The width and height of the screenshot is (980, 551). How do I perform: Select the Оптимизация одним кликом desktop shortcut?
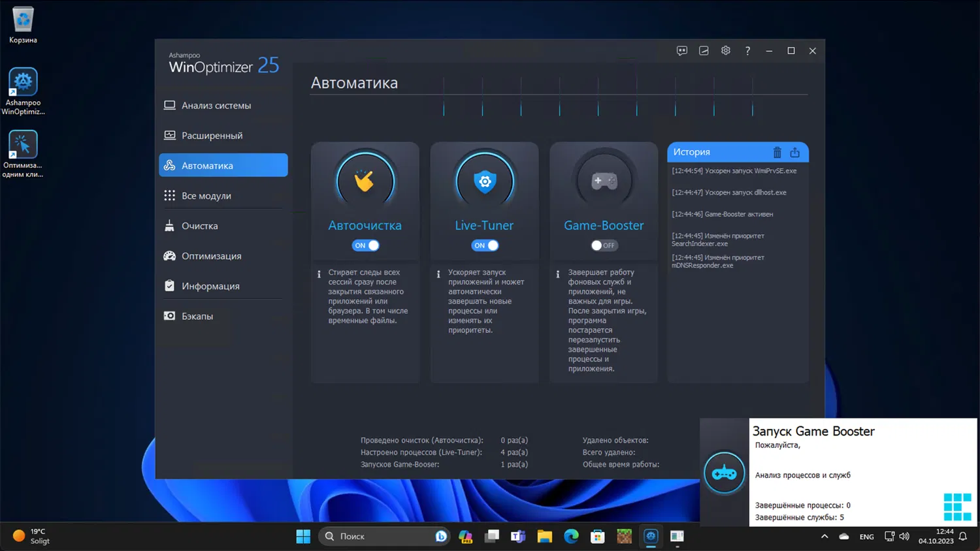coord(23,154)
